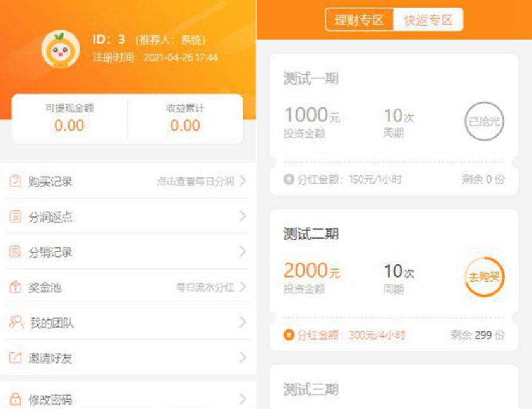Viewport: 532px width, 409px height.
Task: Click the 修改密码 lock icon
Action: pos(15,399)
